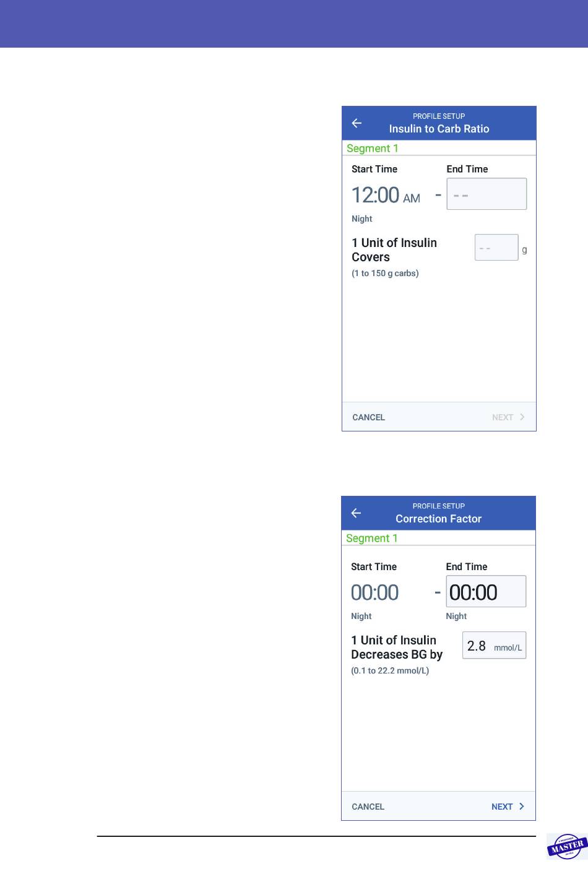The image size is (588, 879).
Task: Select the 00:00 Start Time in Correction Factor
Action: (x=374, y=592)
